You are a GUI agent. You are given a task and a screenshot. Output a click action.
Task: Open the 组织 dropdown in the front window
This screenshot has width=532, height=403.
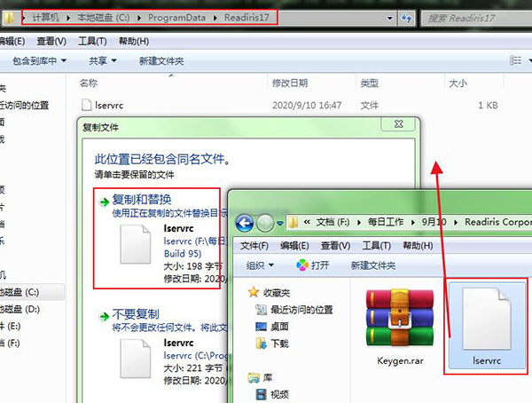click(260, 265)
